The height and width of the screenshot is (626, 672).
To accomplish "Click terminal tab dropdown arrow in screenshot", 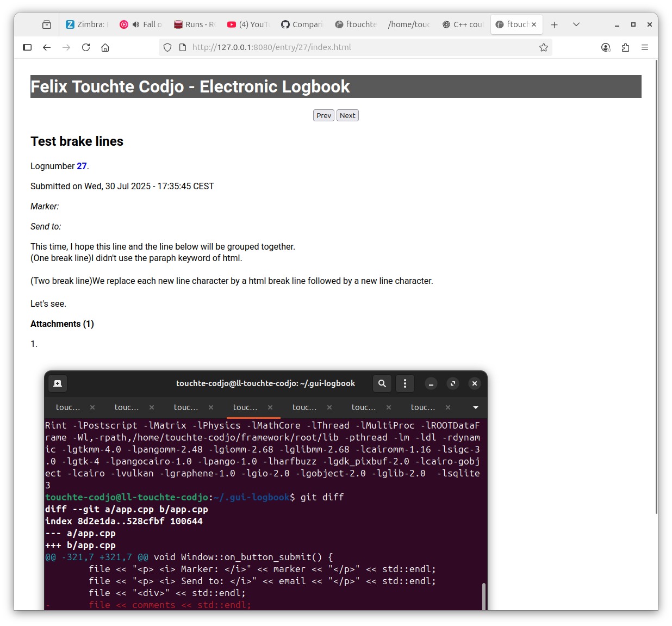I will [x=476, y=407].
